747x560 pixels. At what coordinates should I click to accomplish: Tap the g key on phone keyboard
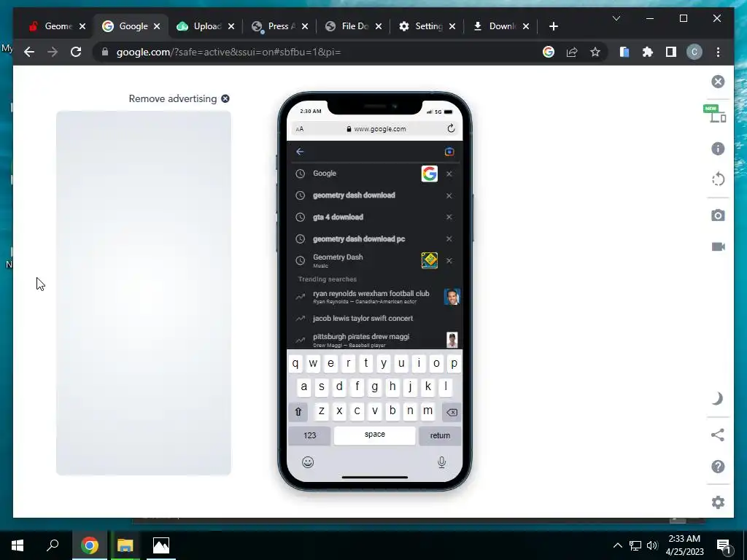375,386
